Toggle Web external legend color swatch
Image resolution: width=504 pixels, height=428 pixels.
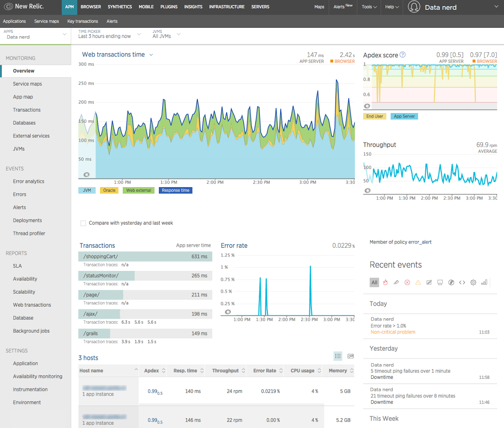click(x=139, y=190)
